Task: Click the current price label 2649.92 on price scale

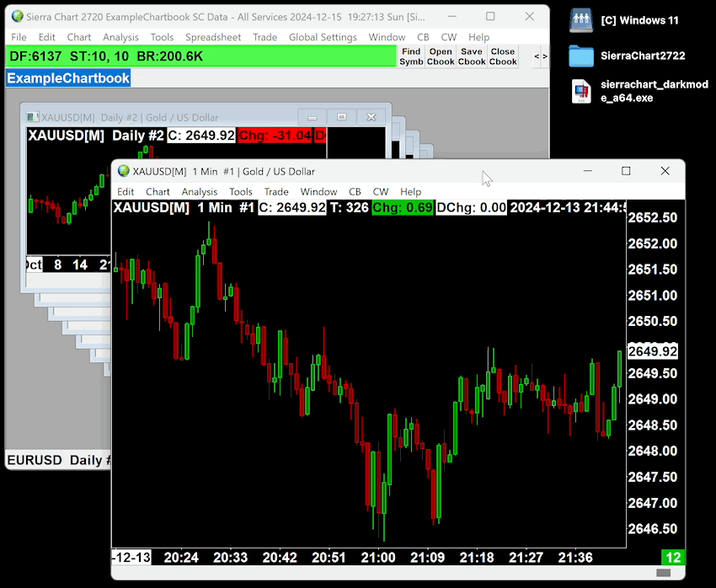Action: 653,351
